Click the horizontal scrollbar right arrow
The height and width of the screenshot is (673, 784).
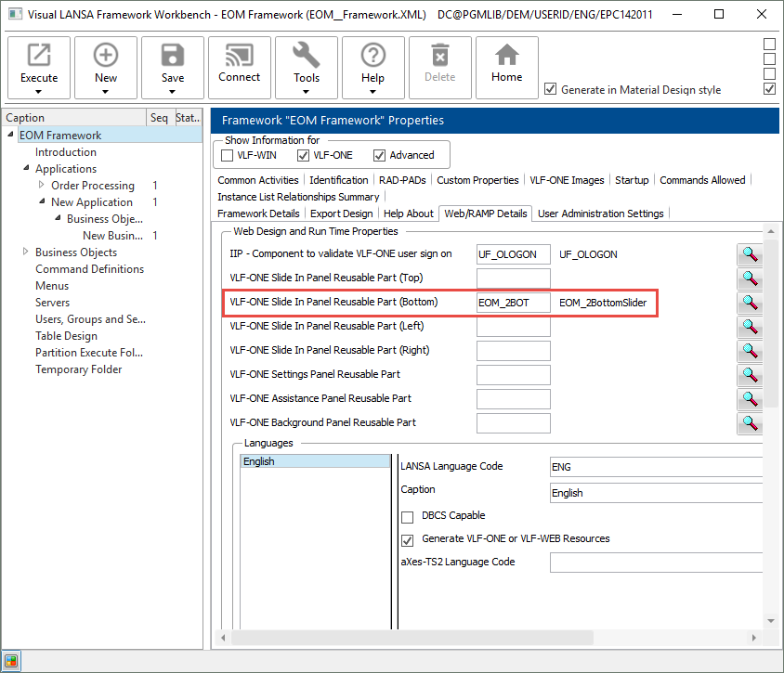[754, 638]
